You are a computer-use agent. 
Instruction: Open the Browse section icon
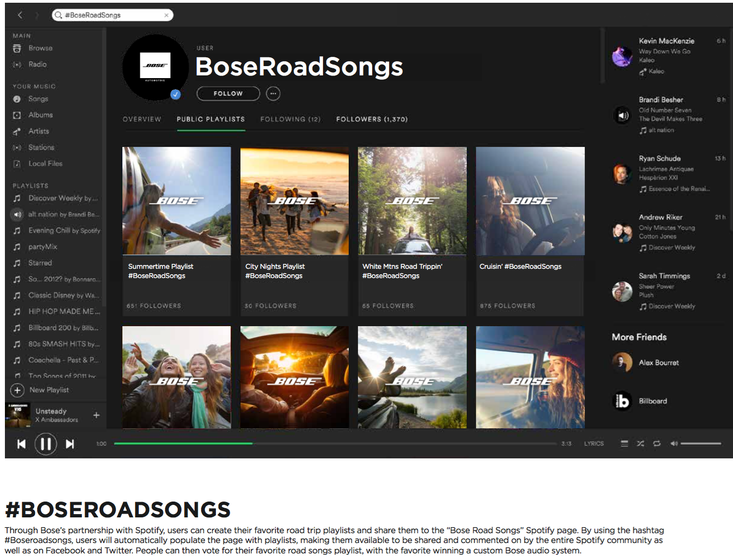pos(17,48)
